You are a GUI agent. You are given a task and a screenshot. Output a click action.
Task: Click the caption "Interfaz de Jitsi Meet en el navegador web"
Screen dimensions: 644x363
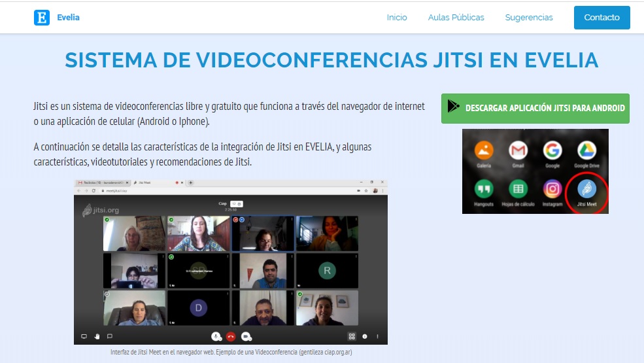pyautogui.click(x=231, y=352)
